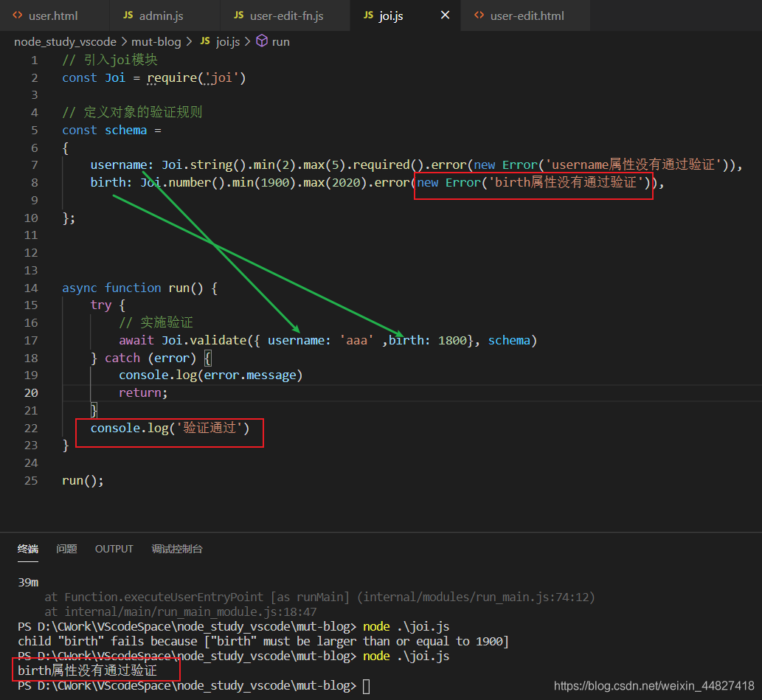
Task: Click the comment '// 定义对象的验证规则'
Action: click(132, 112)
